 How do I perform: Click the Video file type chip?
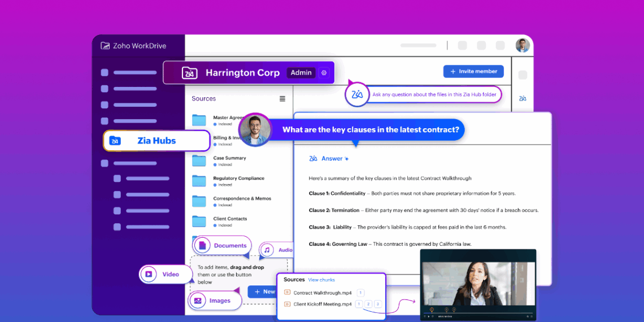coord(166,275)
